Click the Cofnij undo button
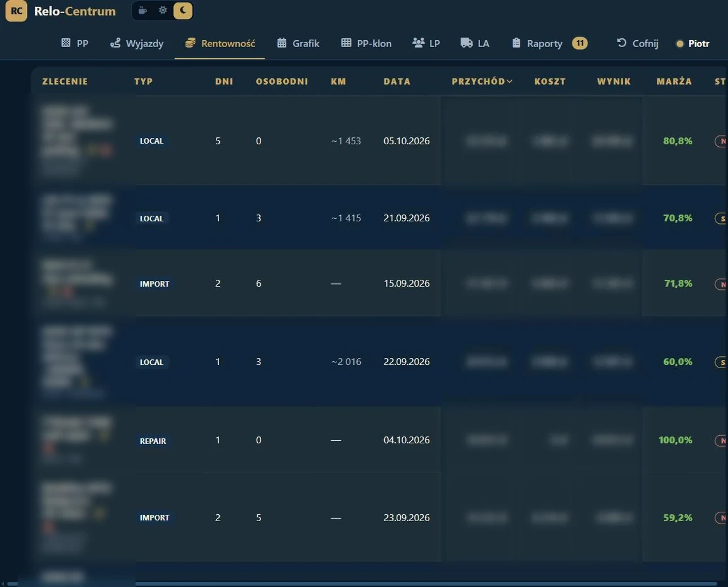This screenshot has height=587, width=728. [638, 43]
